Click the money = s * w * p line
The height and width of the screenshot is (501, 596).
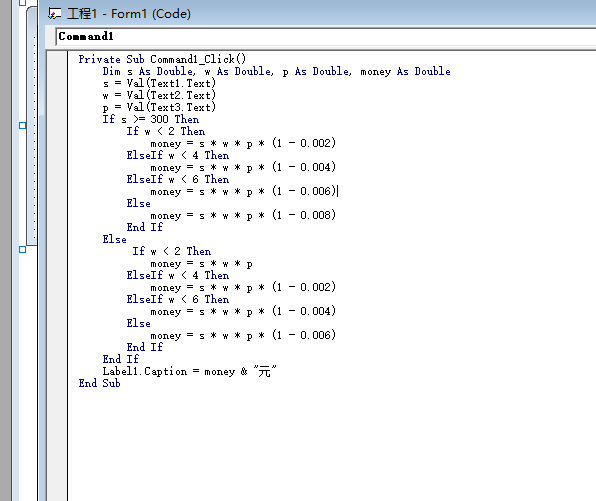coord(201,263)
